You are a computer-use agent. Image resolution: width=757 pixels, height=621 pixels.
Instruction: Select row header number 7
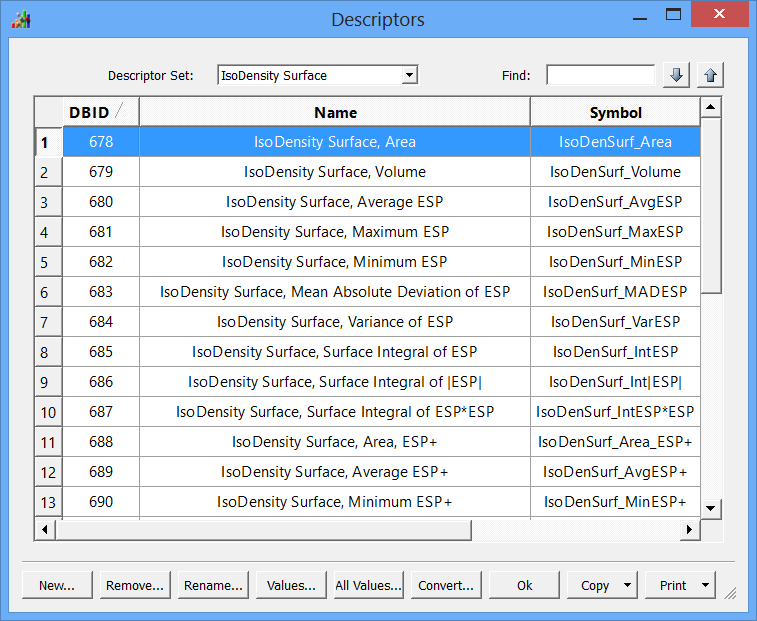(48, 322)
